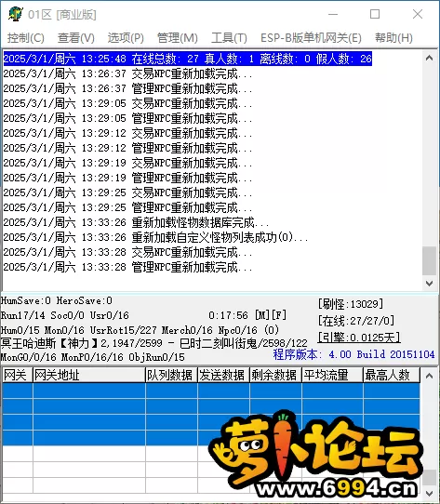Open the 查看(V) menu
The height and width of the screenshot is (504, 440).
pos(76,38)
